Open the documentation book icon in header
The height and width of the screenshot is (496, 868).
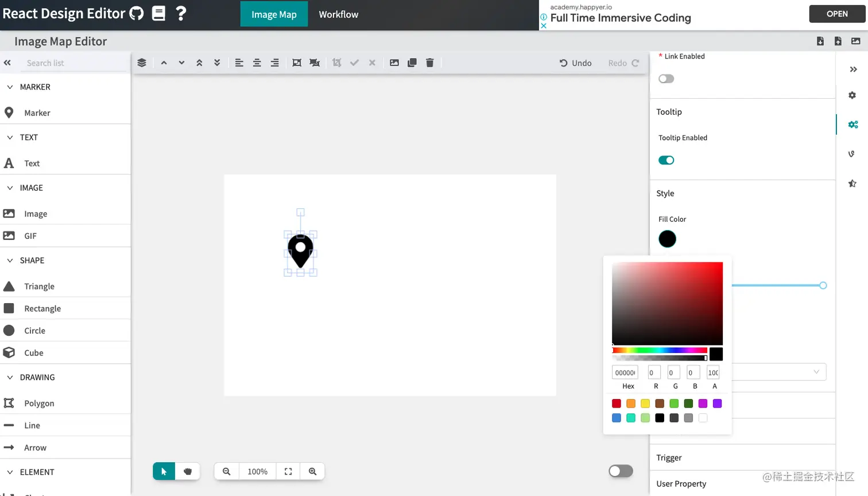(x=158, y=13)
